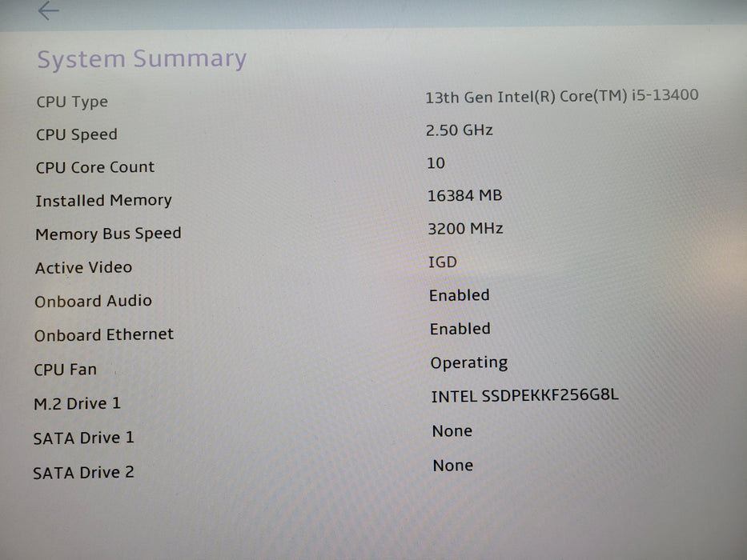Select the Memory Bus Speed label
747x560 pixels.
[x=109, y=234]
